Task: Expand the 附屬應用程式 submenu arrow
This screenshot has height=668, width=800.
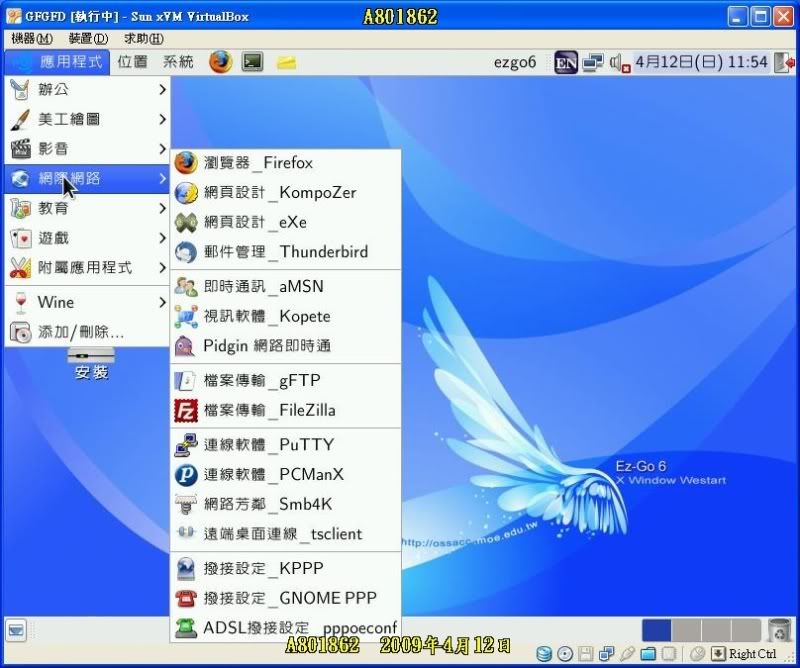Action: (162, 268)
